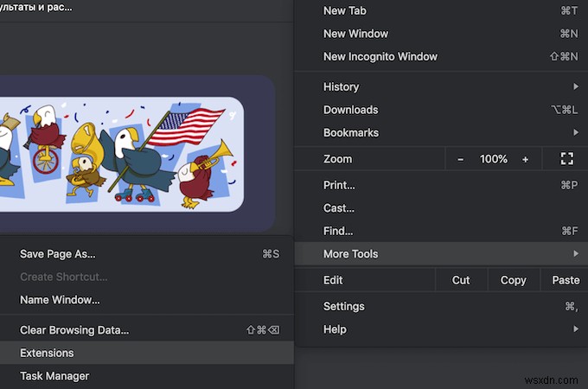Expand the History submenu arrow
The height and width of the screenshot is (389, 588).
[576, 86]
